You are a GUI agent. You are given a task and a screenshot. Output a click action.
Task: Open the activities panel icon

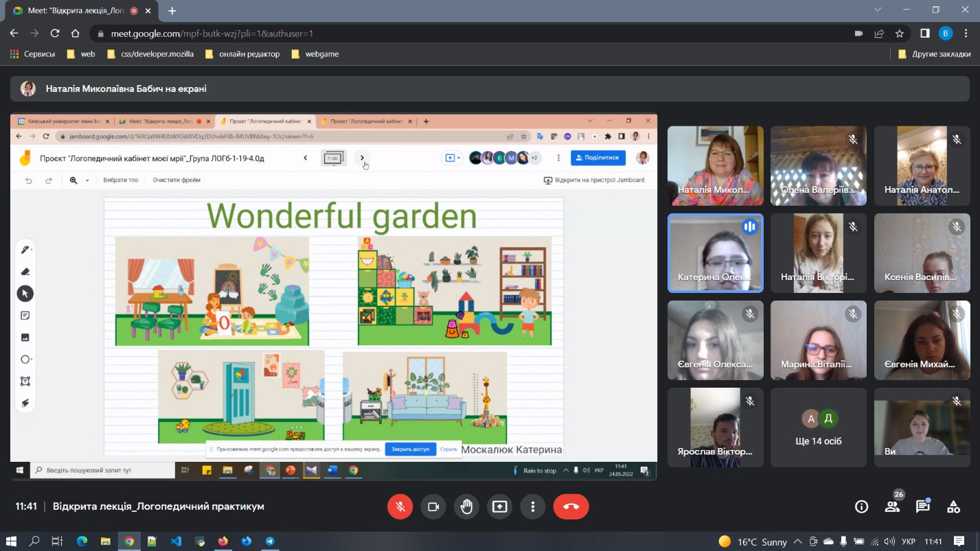coord(953,507)
